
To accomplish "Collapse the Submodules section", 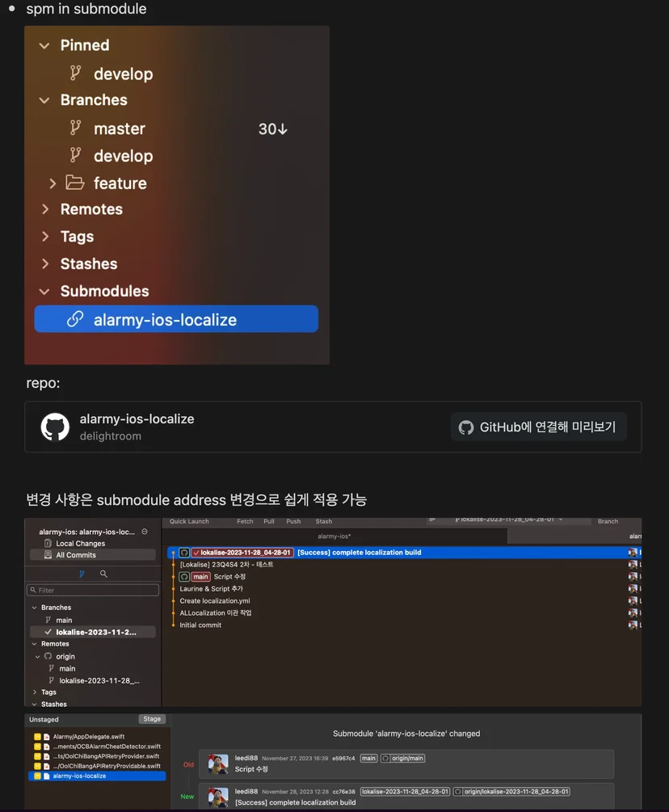I will [x=44, y=292].
